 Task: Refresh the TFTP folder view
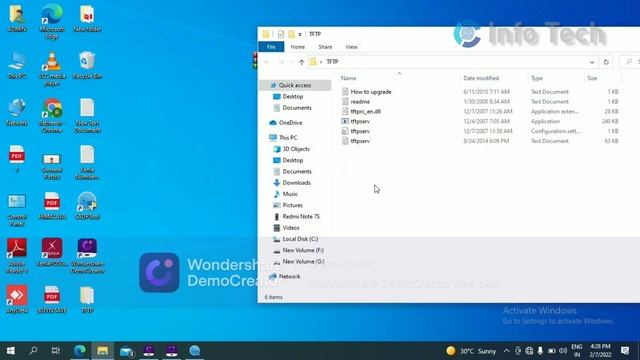point(606,62)
